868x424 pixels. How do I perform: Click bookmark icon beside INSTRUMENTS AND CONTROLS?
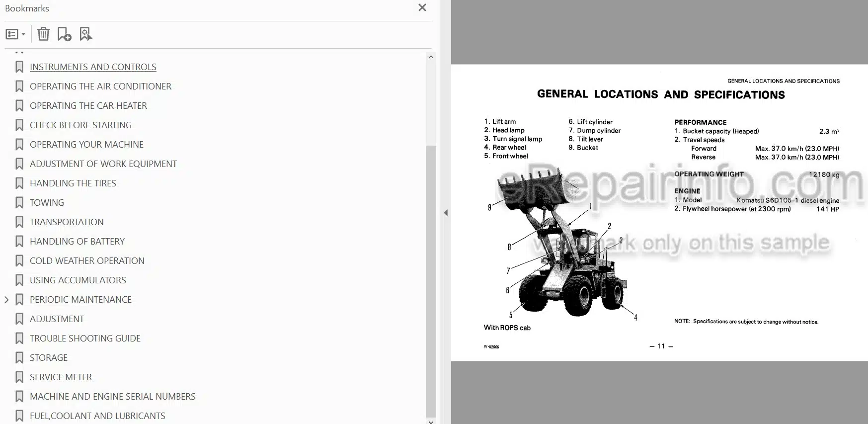coord(19,67)
